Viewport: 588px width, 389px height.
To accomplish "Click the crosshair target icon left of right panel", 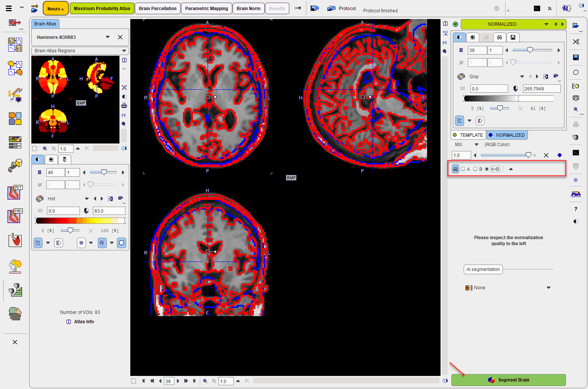I will pyautogui.click(x=445, y=51).
